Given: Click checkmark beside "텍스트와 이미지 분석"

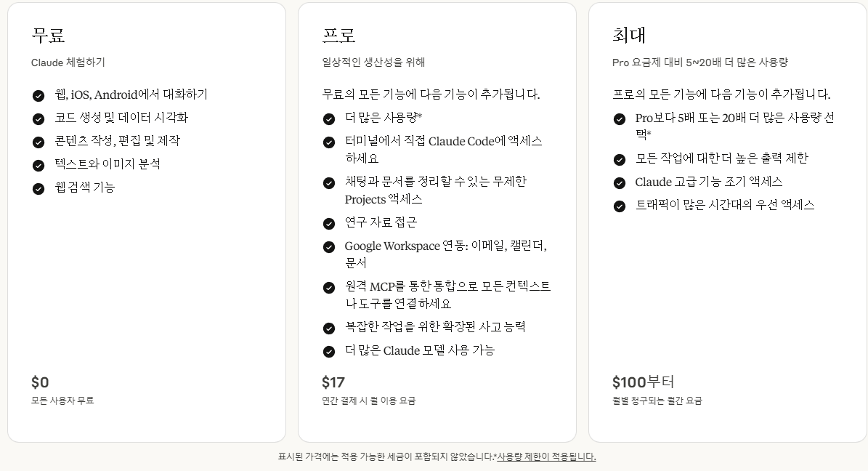Looking at the screenshot, I should coord(38,164).
